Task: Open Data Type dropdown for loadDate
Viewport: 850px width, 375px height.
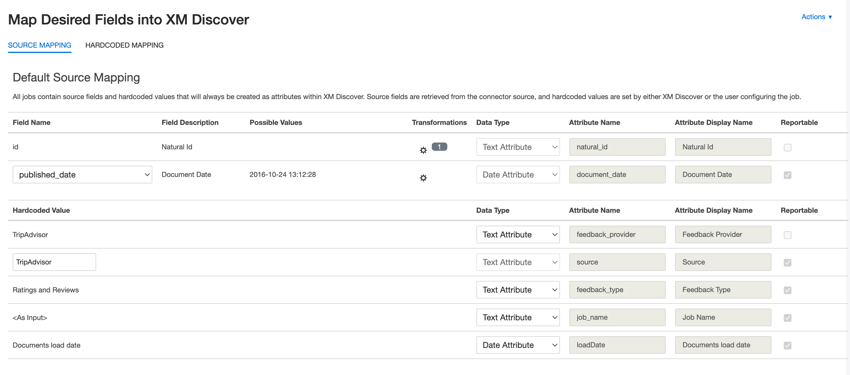Action: tap(518, 345)
